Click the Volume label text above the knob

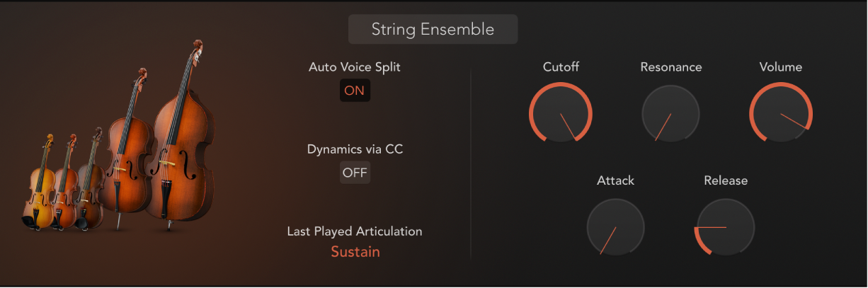tap(781, 67)
